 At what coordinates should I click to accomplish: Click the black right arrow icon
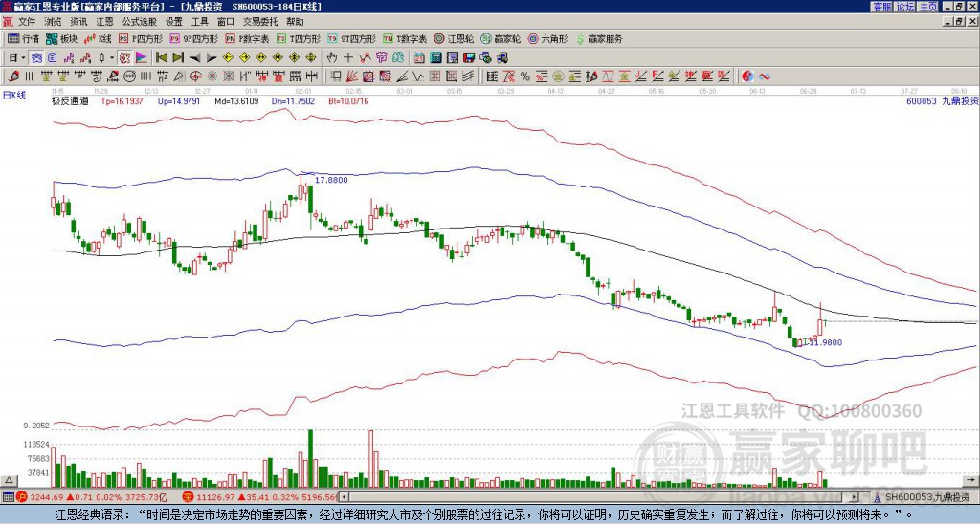212,58
